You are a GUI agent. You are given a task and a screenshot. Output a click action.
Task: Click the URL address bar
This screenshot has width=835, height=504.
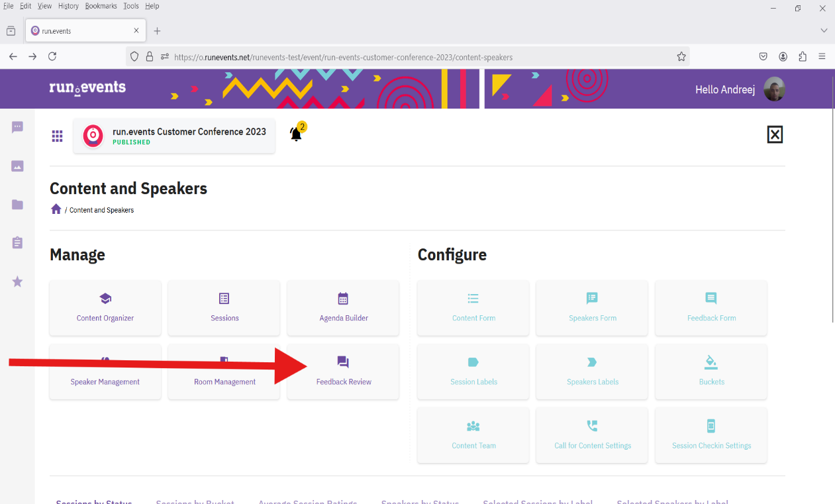(x=407, y=57)
